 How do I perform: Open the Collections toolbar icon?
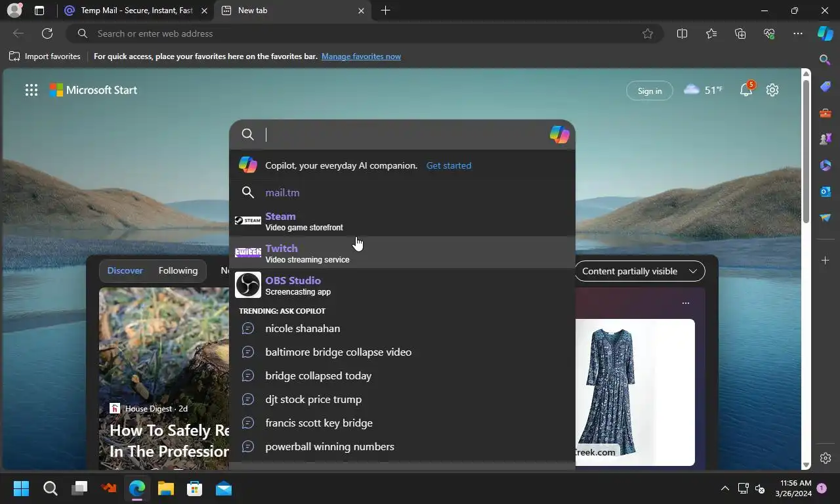[740, 33]
